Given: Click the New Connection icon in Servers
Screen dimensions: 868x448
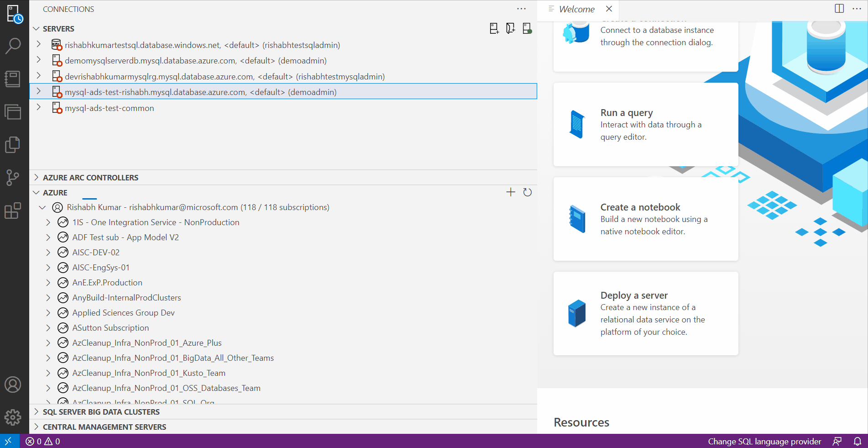Looking at the screenshot, I should (x=494, y=29).
